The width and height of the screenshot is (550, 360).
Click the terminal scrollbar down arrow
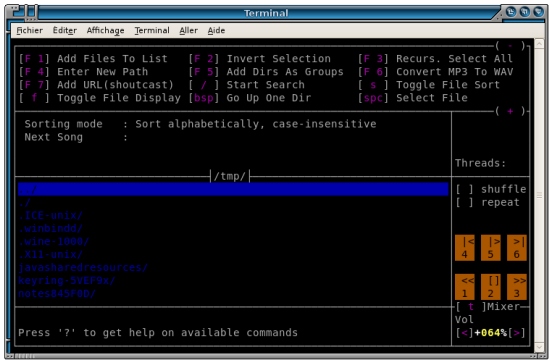coord(539,347)
